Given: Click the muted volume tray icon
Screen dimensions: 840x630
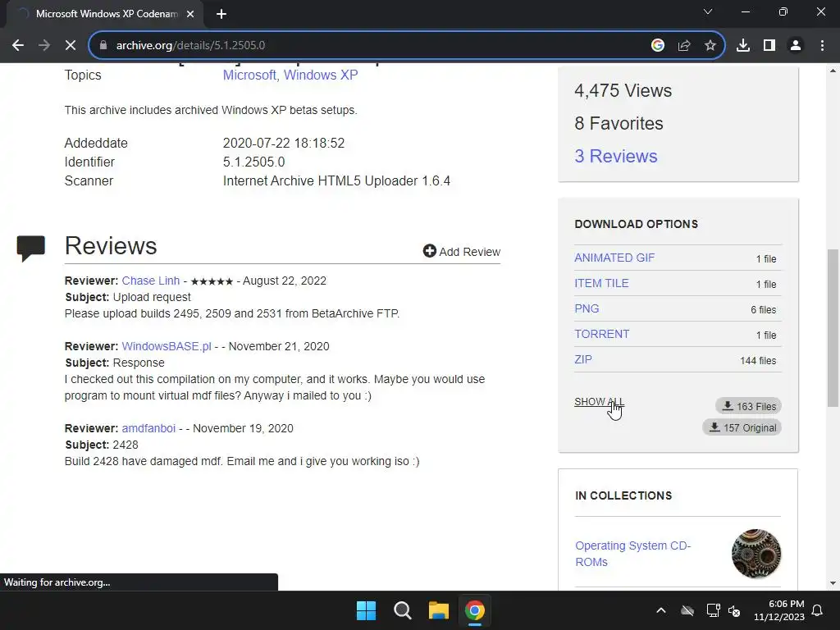Looking at the screenshot, I should click(734, 610).
